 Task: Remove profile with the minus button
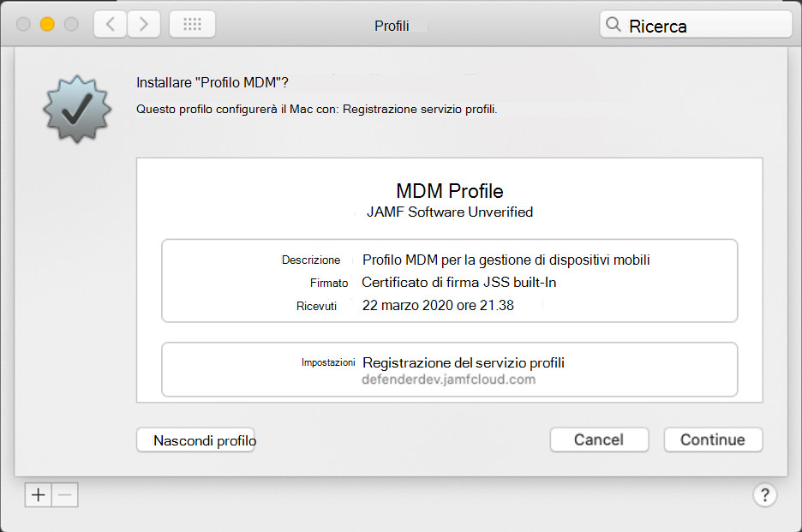[65, 494]
